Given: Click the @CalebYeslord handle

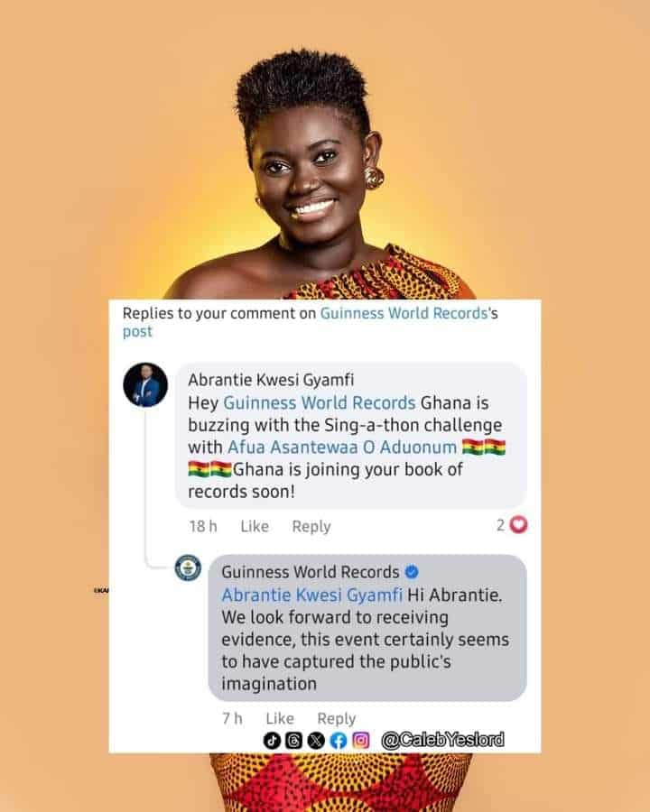Looking at the screenshot, I should 442,740.
